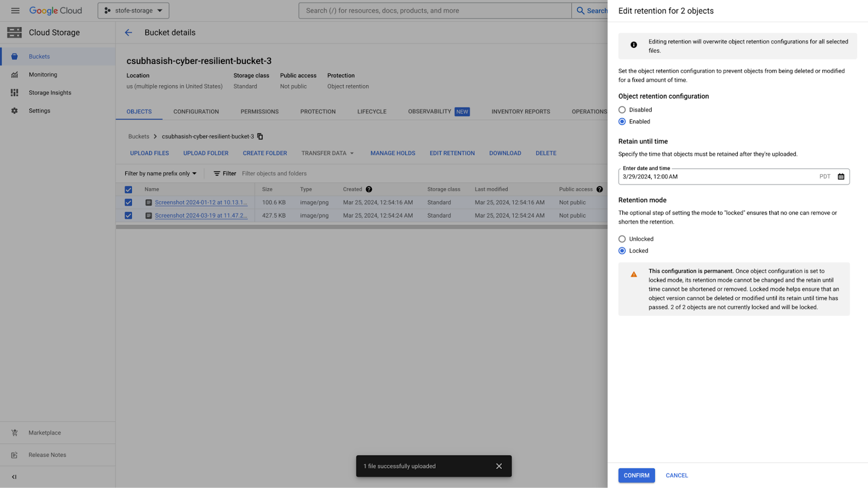Click UPLOAD FILES button

click(x=149, y=153)
